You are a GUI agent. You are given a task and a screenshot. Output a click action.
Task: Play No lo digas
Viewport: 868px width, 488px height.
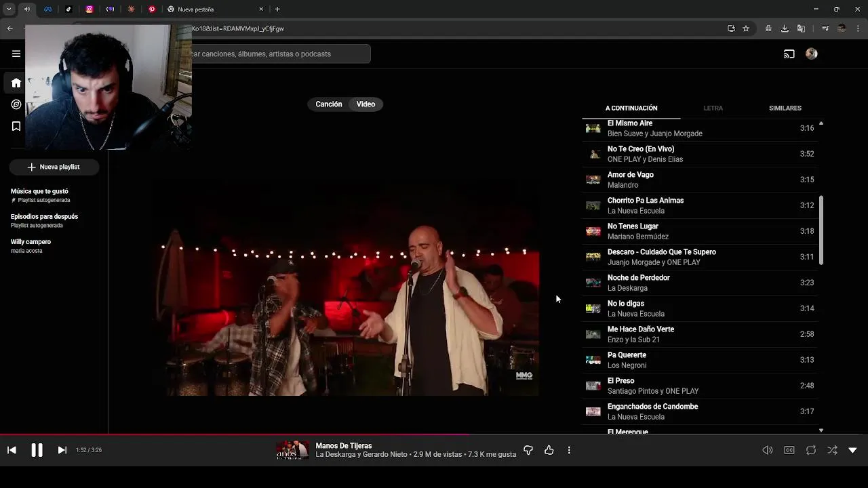coord(701,308)
